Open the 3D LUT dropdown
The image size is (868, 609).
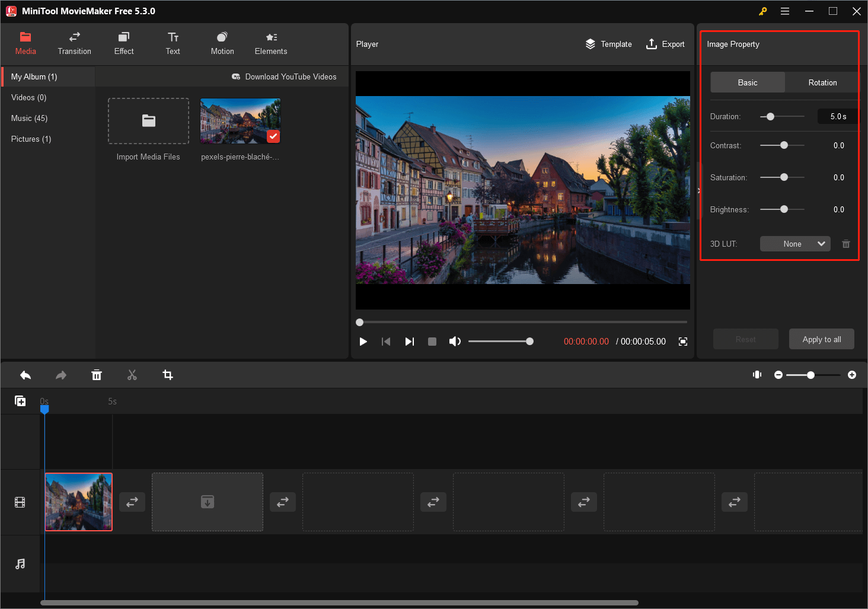(795, 244)
